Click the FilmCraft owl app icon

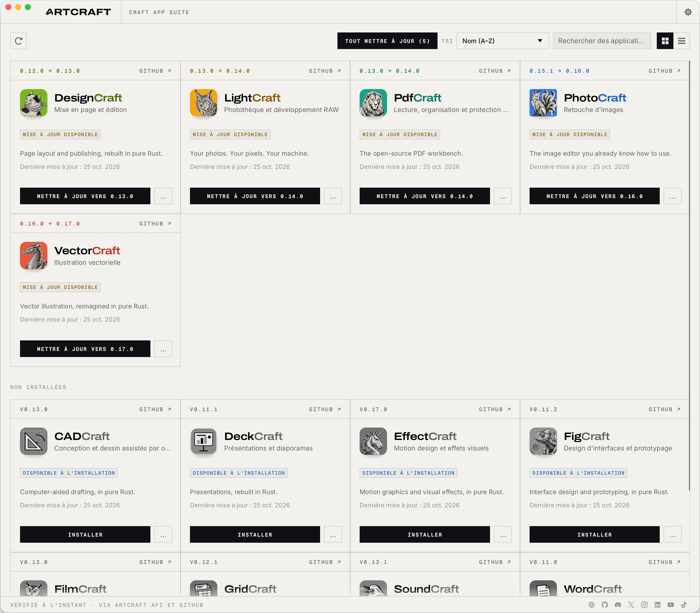(x=33, y=588)
